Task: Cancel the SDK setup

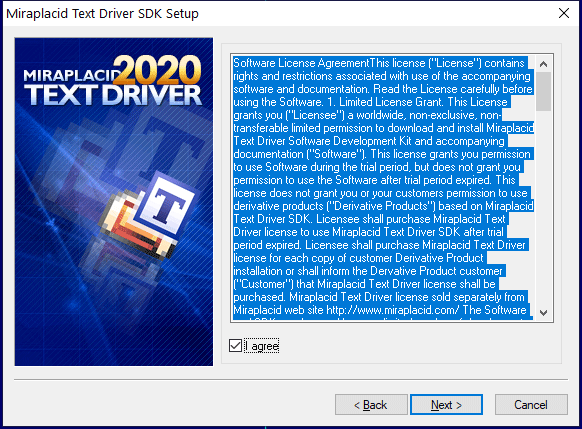Action: point(531,405)
